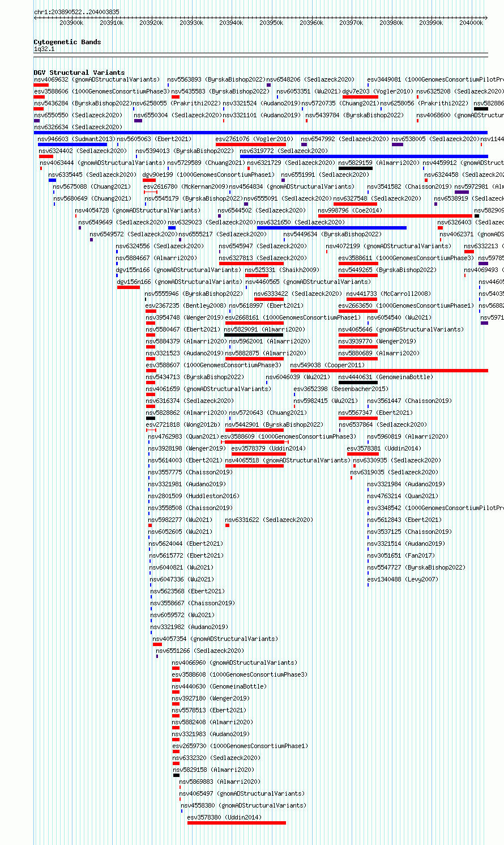Select nsv6327548 (Sedlazeck2020) label
Image resolution: width=504 pixels, height=845 pixels.
(x=377, y=198)
